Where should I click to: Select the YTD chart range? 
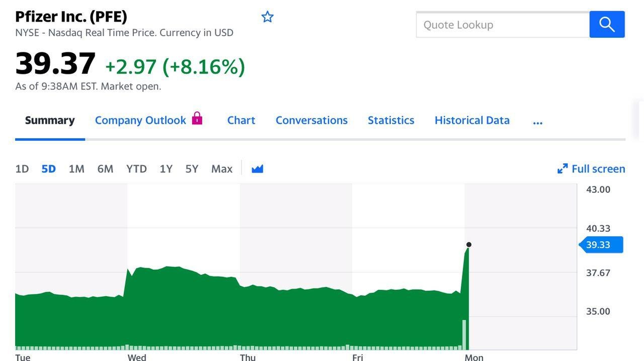pos(136,168)
